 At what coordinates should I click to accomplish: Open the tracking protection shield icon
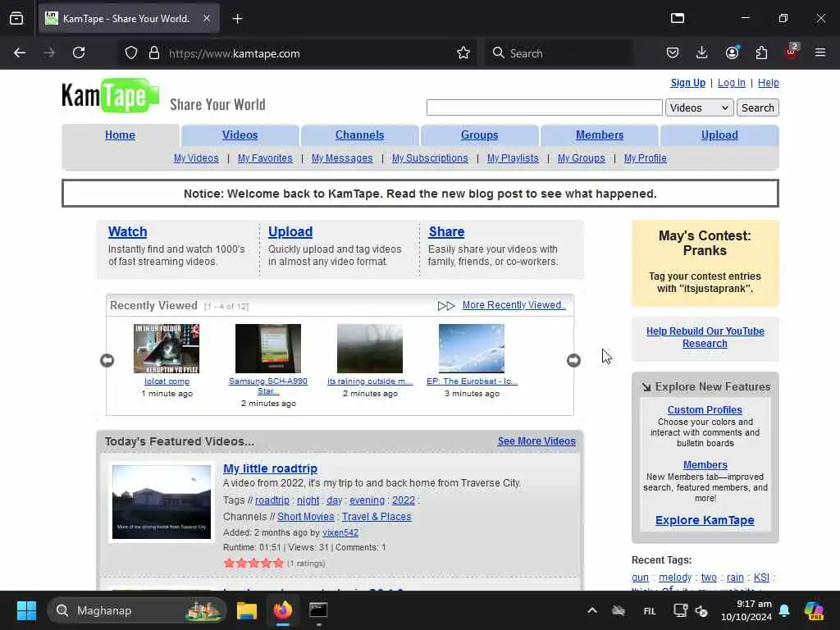click(x=131, y=53)
